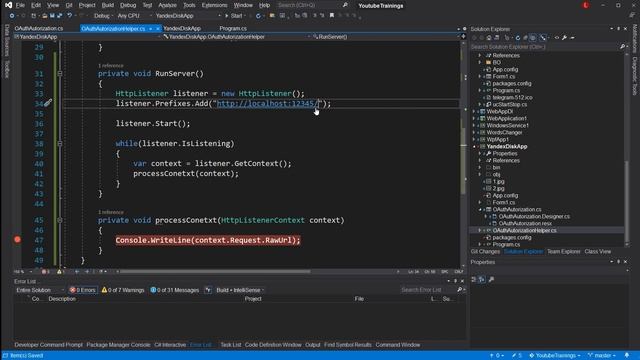This screenshot has width=640, height=360.
Task: Toggle the 0 of 31 Messages filter
Action: 175,290
